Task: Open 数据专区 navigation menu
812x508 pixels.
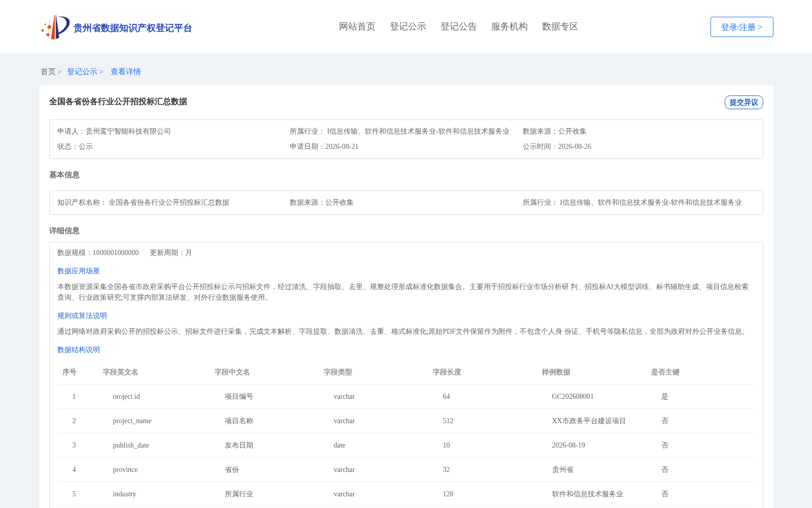Action: click(560, 26)
